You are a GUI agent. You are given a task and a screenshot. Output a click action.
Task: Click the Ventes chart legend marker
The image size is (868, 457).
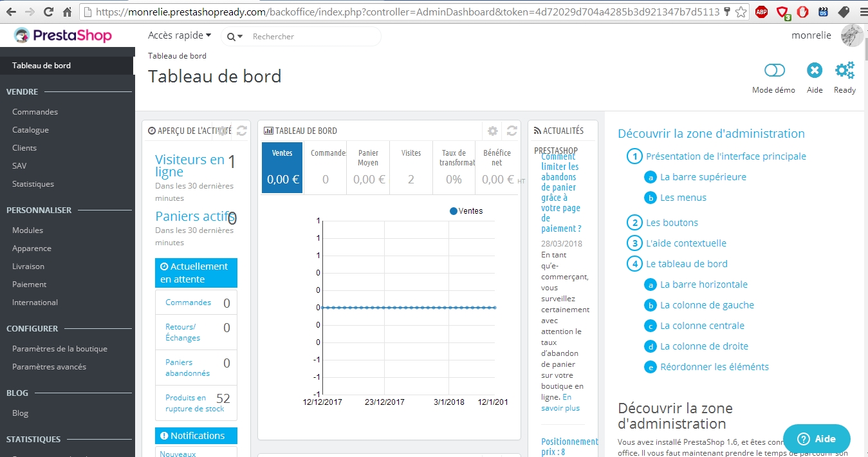[454, 211]
